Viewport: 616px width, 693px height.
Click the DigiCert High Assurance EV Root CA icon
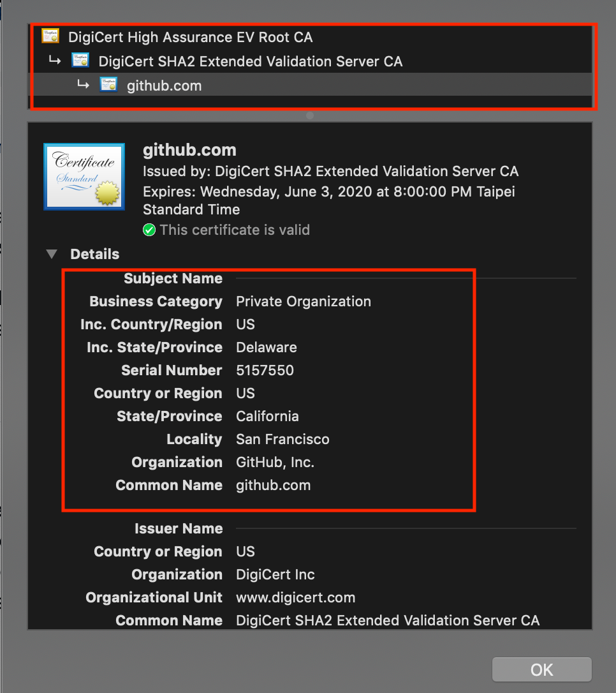[x=50, y=36]
